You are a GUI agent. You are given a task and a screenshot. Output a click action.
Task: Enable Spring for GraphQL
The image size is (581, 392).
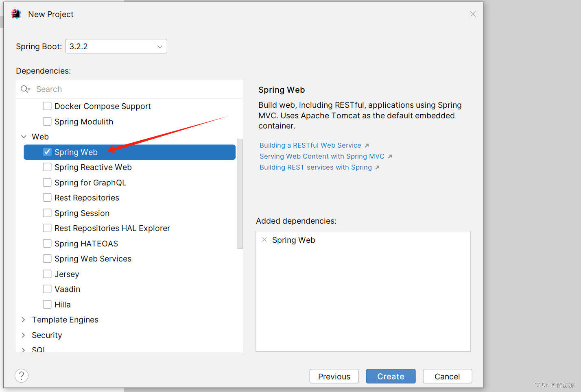point(47,183)
